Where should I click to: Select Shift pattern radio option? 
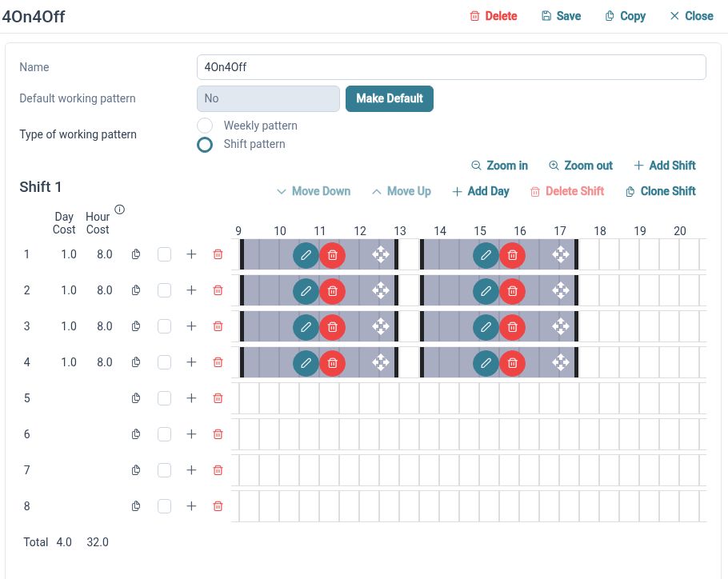point(205,144)
